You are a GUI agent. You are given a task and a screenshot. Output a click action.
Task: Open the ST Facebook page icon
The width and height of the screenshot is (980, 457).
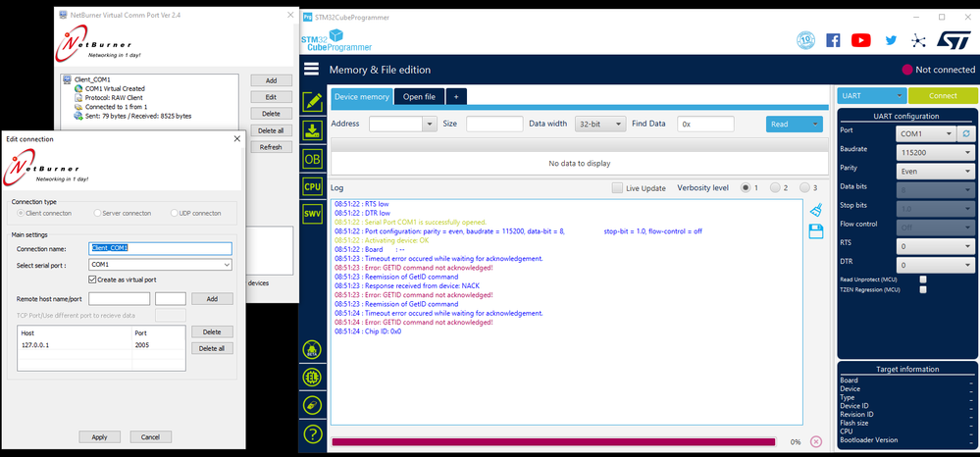coord(833,40)
